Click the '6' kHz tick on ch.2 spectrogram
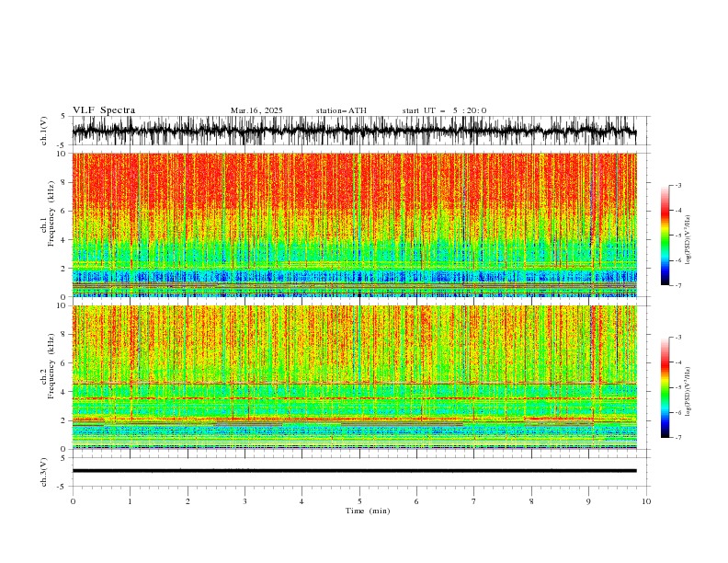Screen dimensions: 728x563 pyautogui.click(x=63, y=363)
